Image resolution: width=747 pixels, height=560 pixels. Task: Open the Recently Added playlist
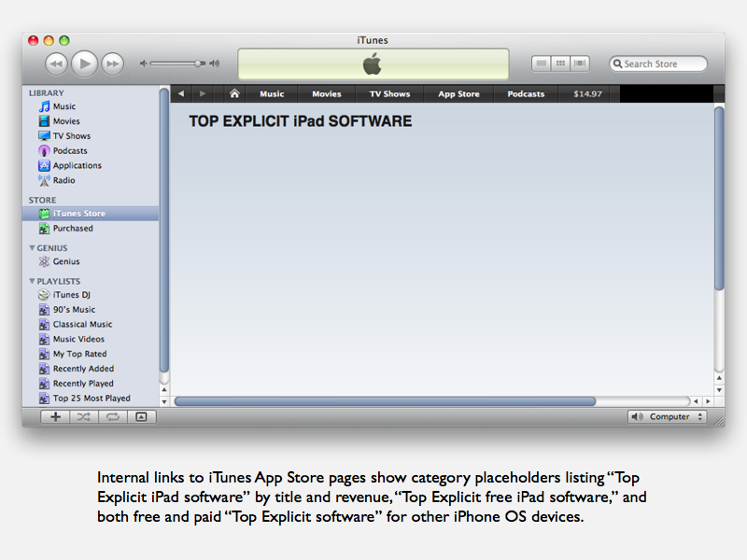click(x=91, y=369)
